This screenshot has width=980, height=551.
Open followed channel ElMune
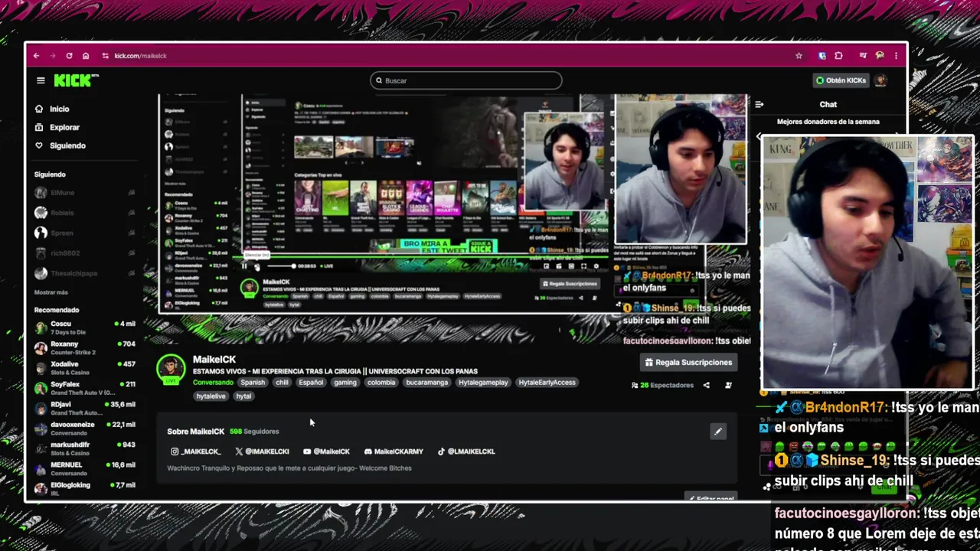point(84,193)
